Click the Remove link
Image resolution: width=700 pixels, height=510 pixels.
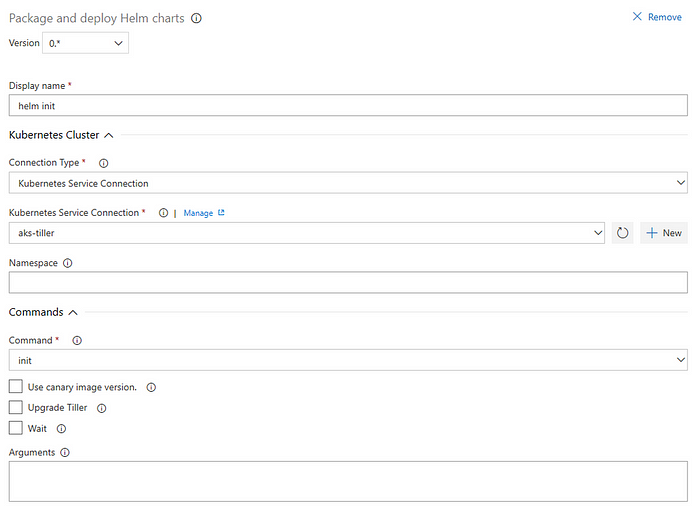664,17
